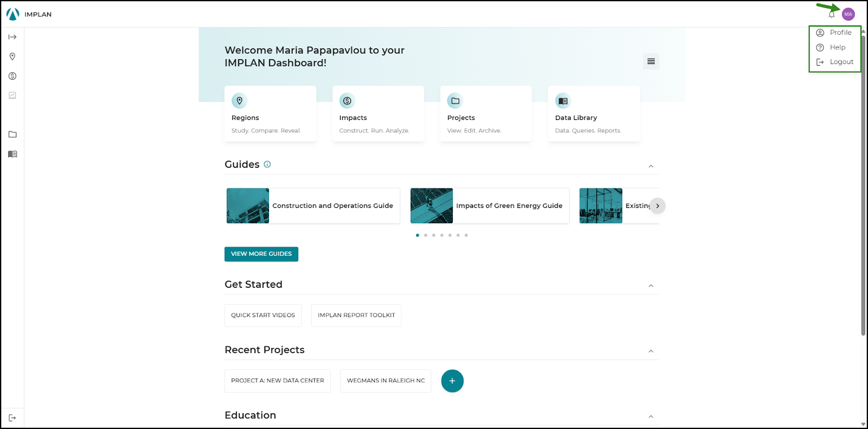Collapse the Recent Projects section
Image resolution: width=868 pixels, height=429 pixels.
click(651, 351)
